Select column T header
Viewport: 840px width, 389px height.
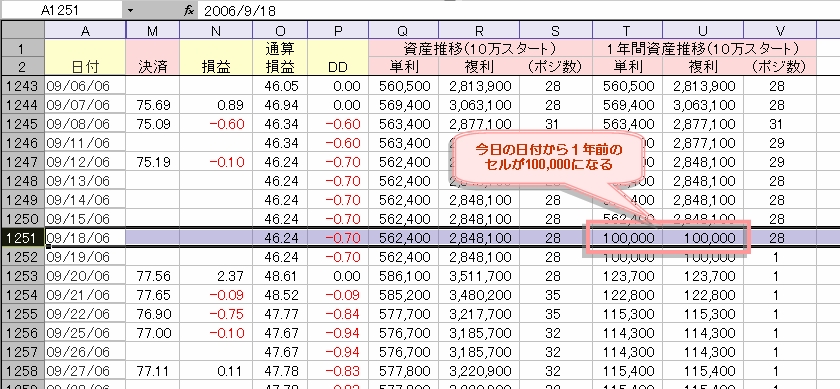[x=627, y=31]
